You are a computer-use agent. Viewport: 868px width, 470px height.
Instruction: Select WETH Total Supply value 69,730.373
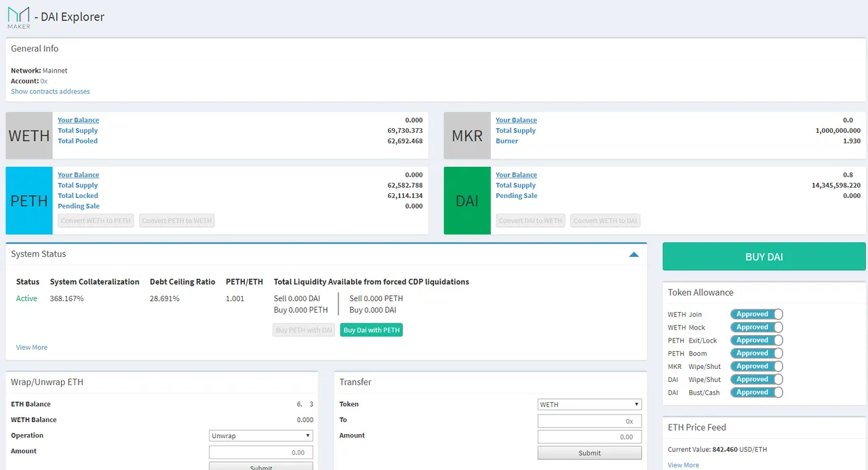(405, 131)
